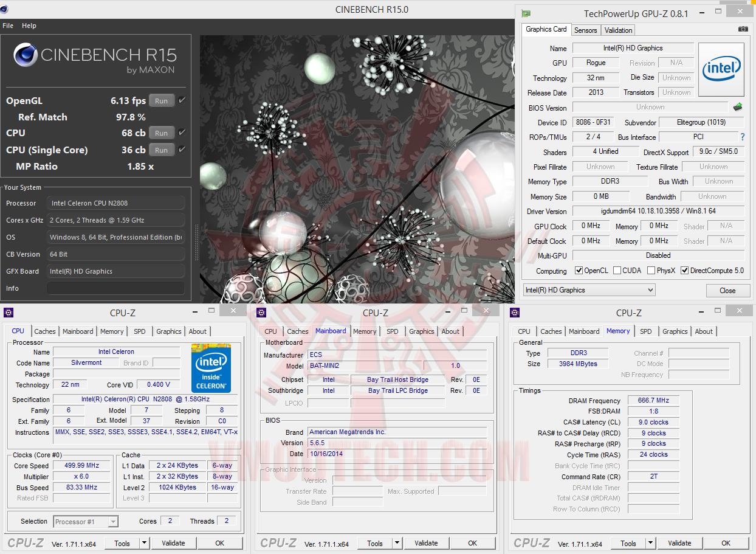Image resolution: width=756 pixels, height=554 pixels.
Task: Click the Bus Interface question mark icon
Action: point(742,137)
